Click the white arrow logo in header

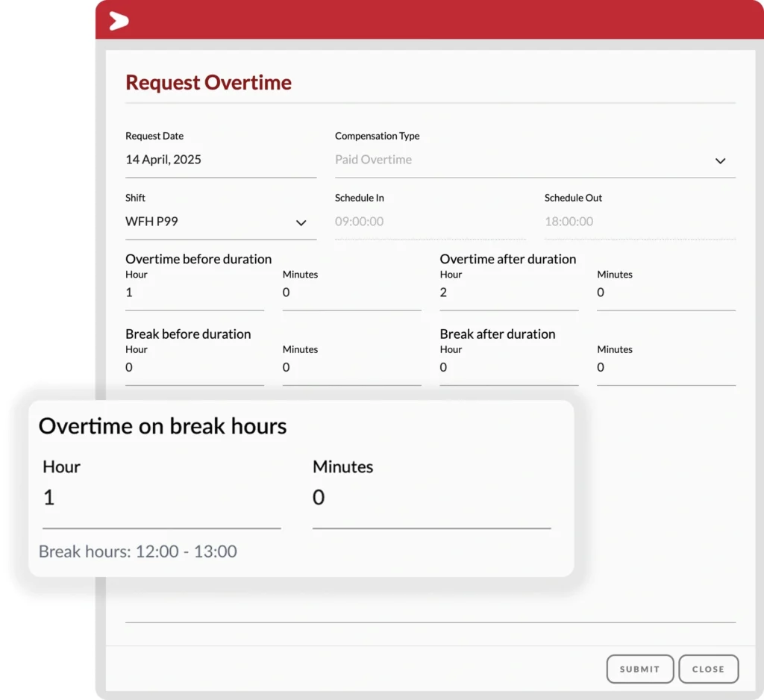pyautogui.click(x=119, y=21)
